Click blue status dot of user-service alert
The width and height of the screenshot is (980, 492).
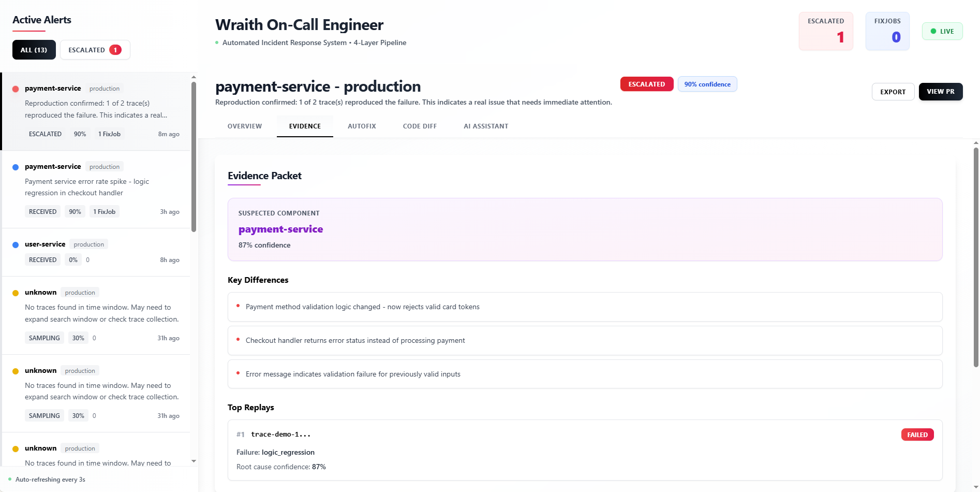(x=16, y=245)
